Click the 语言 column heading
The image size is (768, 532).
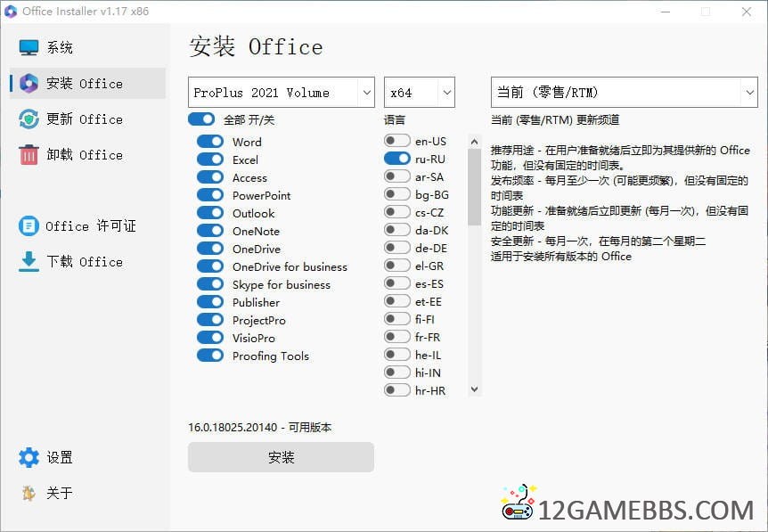coord(395,119)
